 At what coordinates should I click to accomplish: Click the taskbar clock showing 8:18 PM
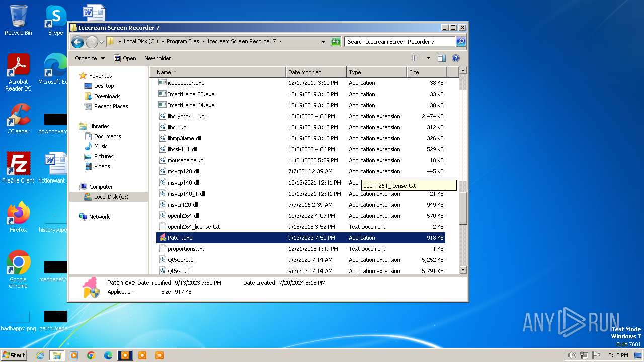point(618,355)
